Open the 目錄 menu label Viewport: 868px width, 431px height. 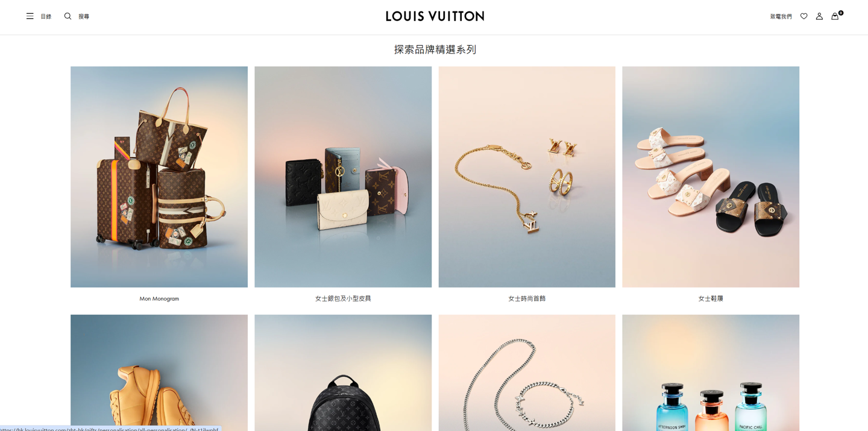(x=46, y=17)
